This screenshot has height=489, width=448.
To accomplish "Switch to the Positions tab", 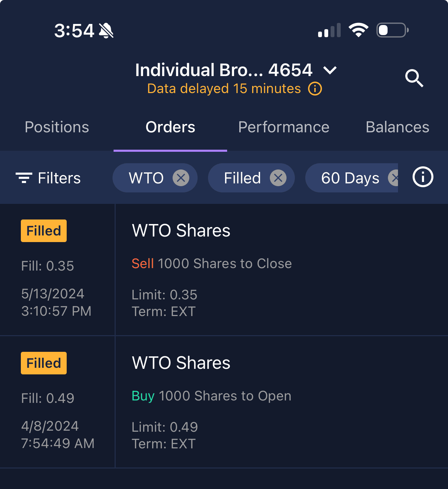I will click(57, 127).
